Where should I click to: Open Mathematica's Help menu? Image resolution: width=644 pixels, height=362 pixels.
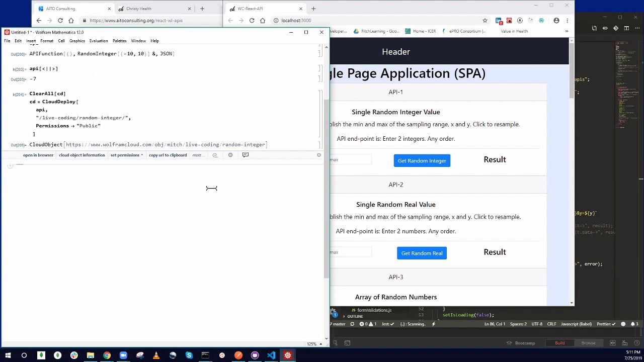point(154,41)
